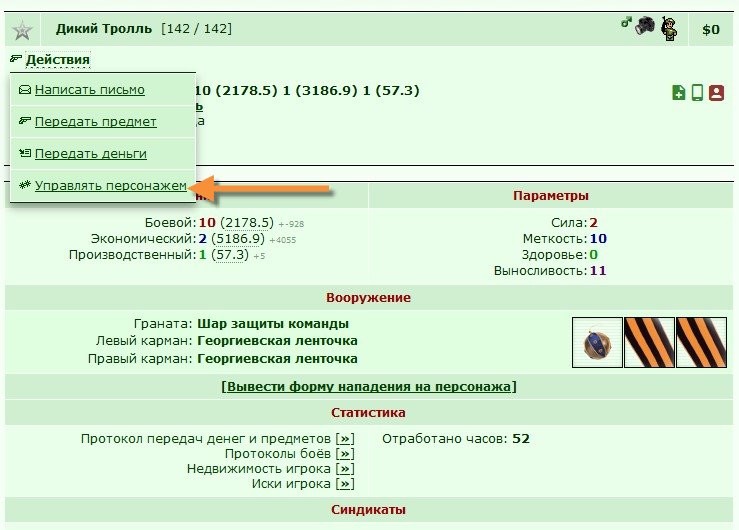Viewport: 739px width, 530px height.
Task: Select Написать письмо from the menu
Action: pos(90,90)
